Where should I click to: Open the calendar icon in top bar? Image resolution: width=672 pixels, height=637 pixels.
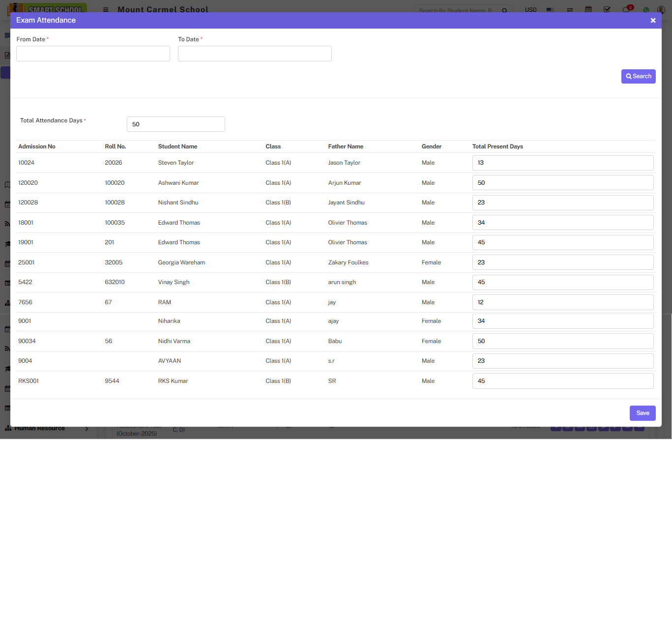pyautogui.click(x=588, y=9)
